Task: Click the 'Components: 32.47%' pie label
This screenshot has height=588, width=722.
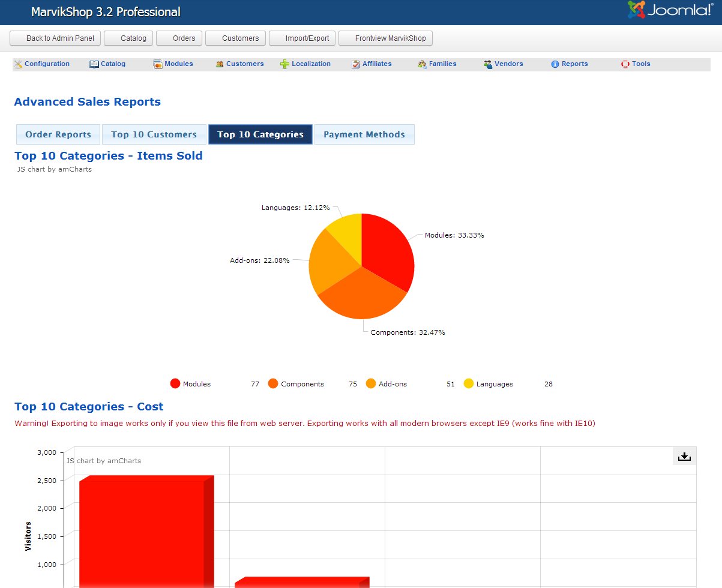Action: pyautogui.click(x=408, y=332)
